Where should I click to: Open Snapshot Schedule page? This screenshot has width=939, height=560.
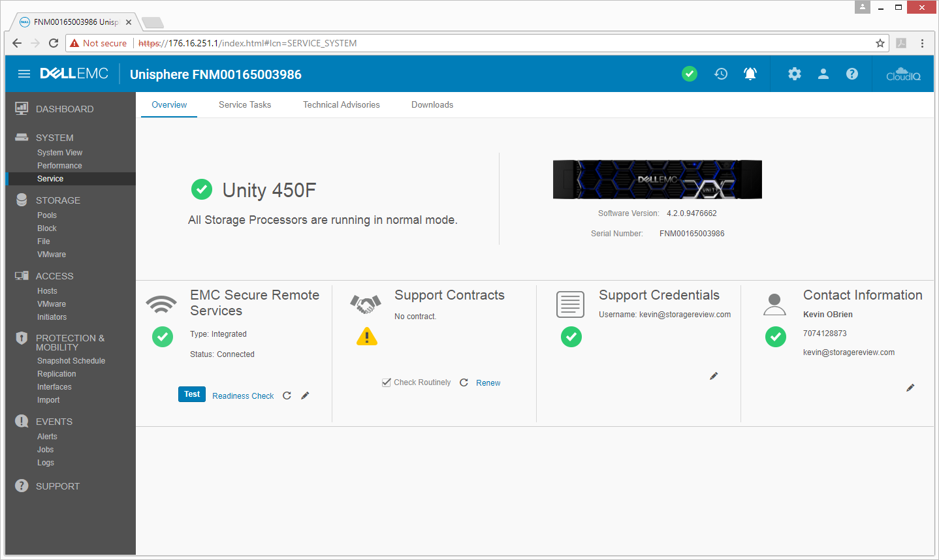pos(71,361)
